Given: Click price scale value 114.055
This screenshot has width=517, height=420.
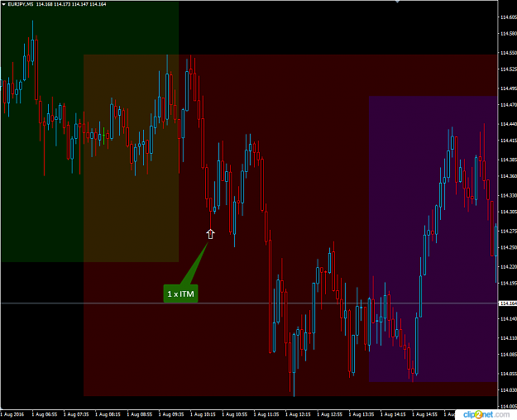Looking at the screenshot, I should click(509, 374).
